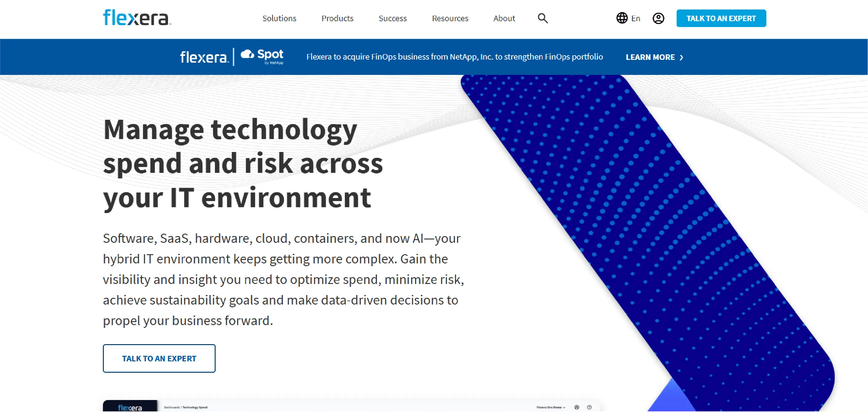Open the dashboard preview thumbnail
The image size is (868, 412).
pos(351,406)
